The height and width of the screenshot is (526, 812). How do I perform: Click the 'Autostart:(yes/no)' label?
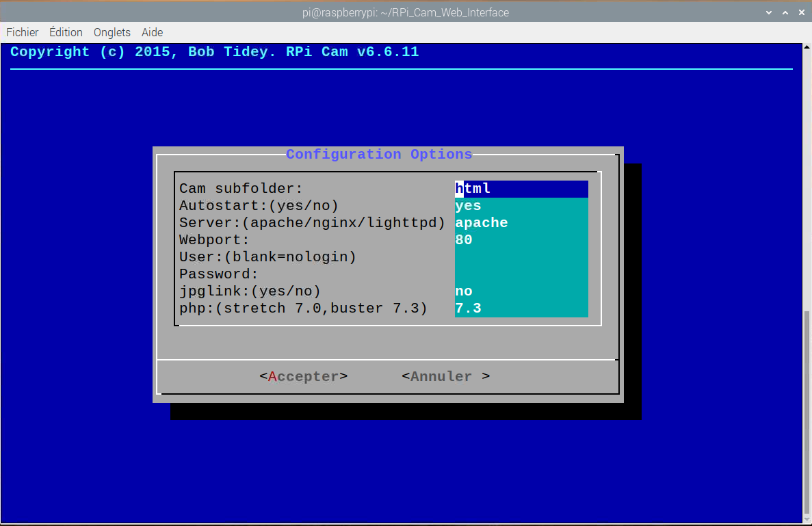tap(259, 205)
